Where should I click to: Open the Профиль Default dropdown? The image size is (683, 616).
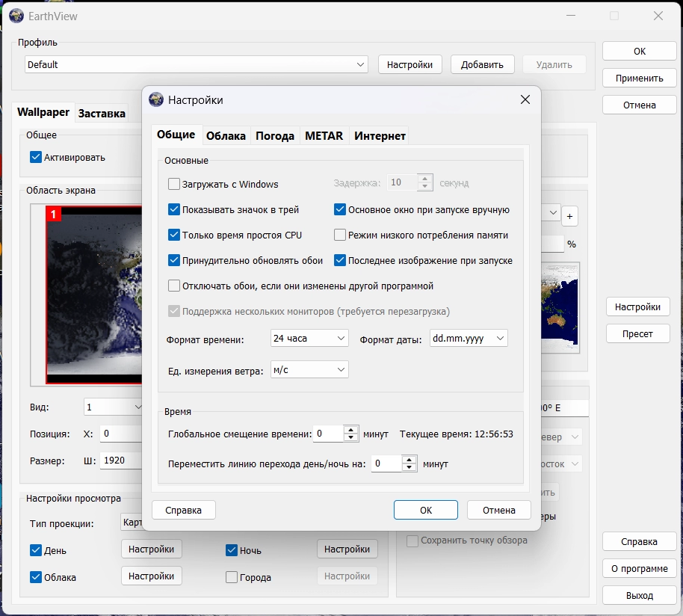tap(196, 64)
